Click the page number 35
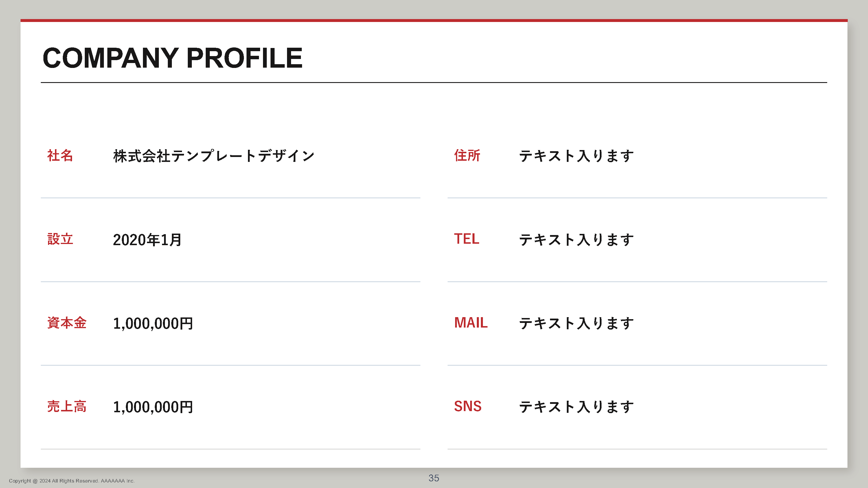 click(x=434, y=478)
